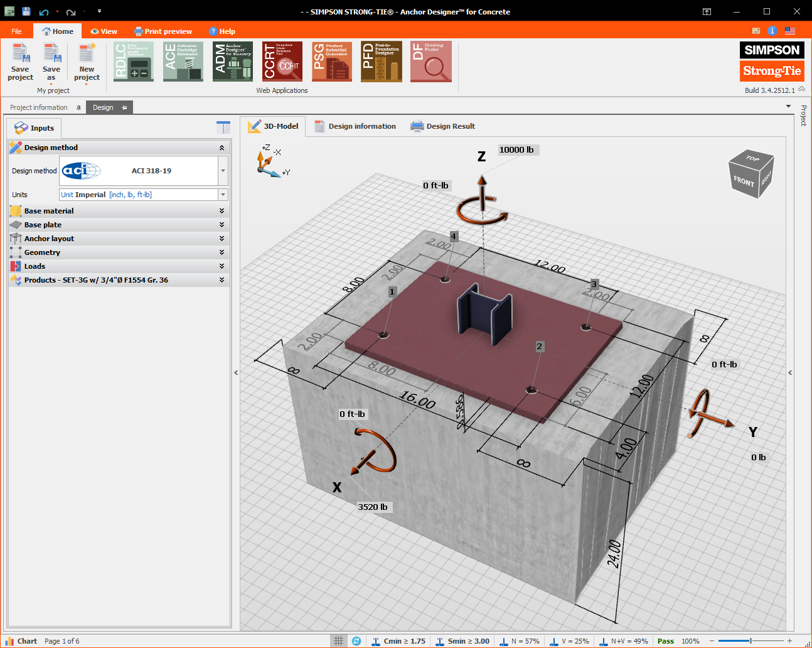Open the Post-to-Foundation Designer tool
Screen dimensions: 812x648
[x=381, y=62]
